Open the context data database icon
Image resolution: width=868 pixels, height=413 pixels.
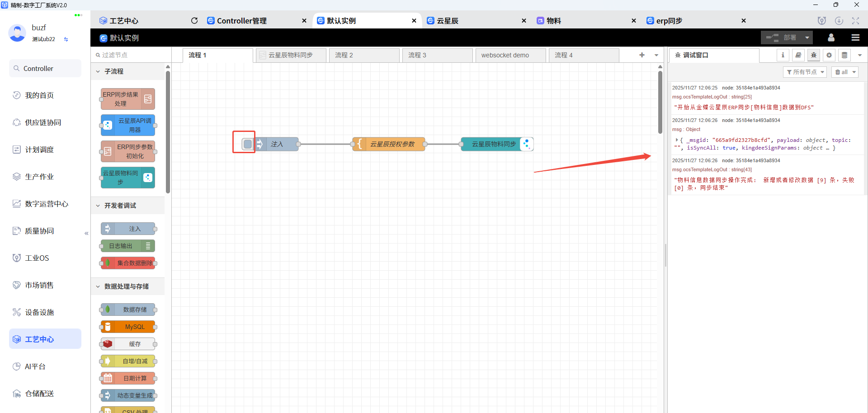pyautogui.click(x=844, y=55)
